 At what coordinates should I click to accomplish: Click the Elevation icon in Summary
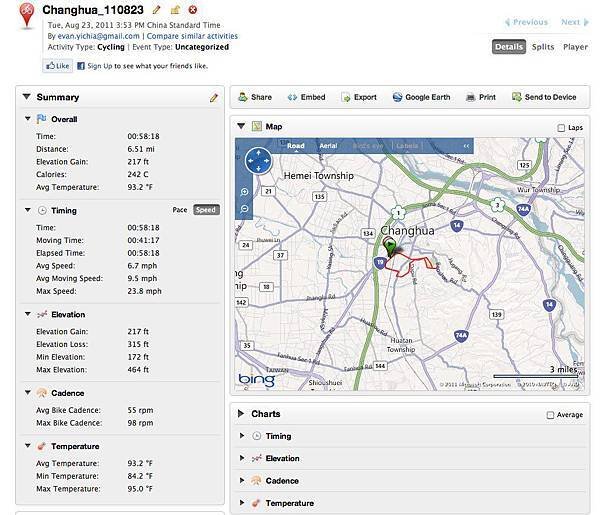click(x=42, y=315)
